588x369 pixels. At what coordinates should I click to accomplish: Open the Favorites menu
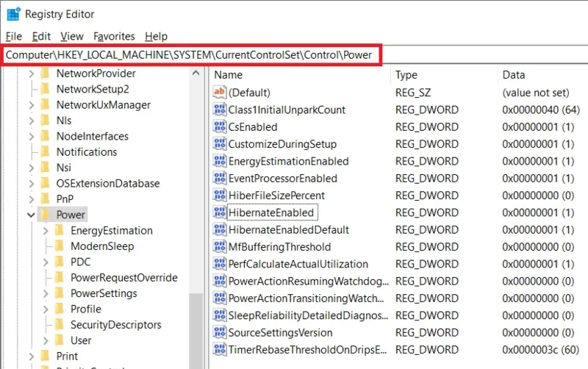click(x=114, y=36)
